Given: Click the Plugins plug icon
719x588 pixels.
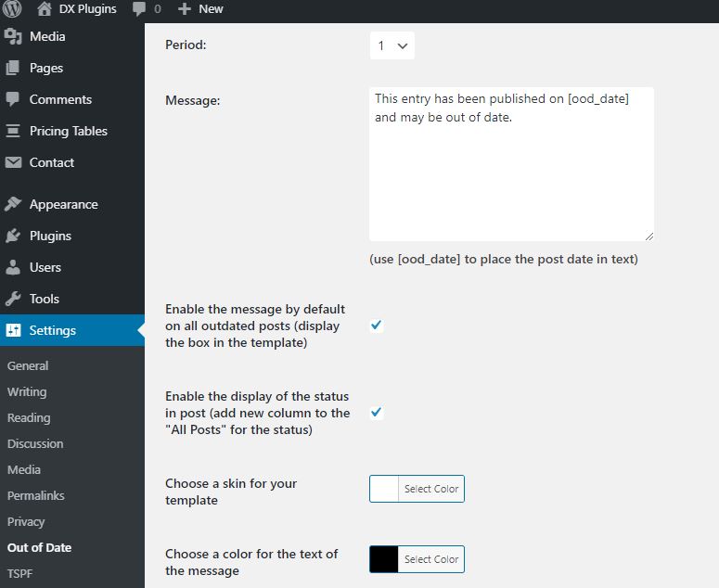Looking at the screenshot, I should [13, 236].
